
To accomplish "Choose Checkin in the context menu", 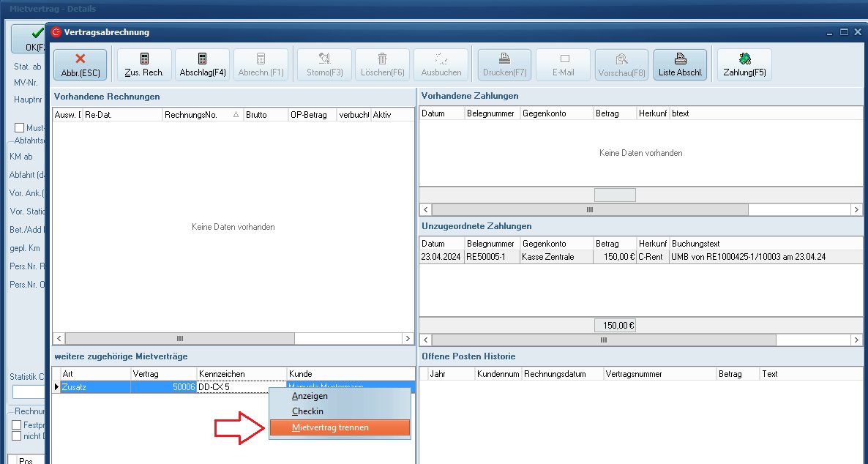I will [x=307, y=411].
